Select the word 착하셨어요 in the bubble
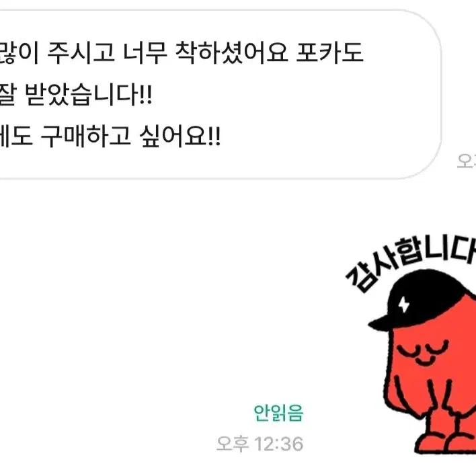Screen dimensions: 476x476 pyautogui.click(x=232, y=53)
